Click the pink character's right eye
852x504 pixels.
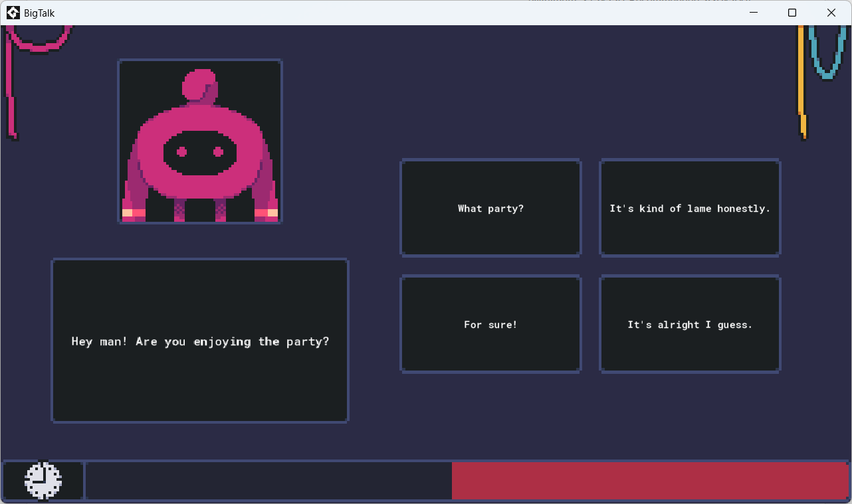[x=218, y=152]
